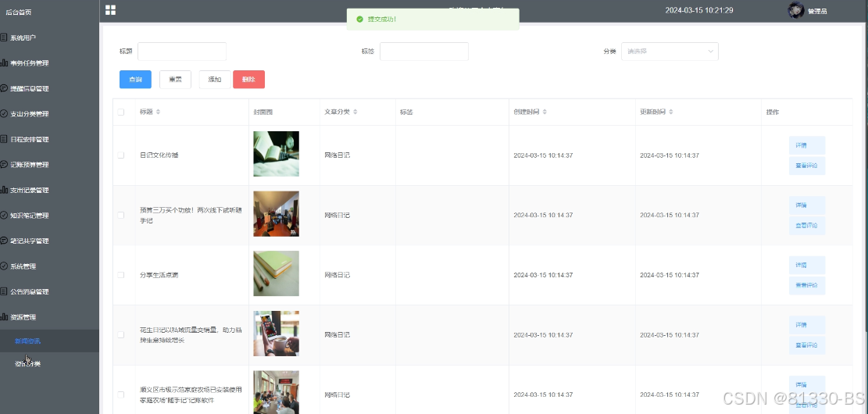Screen dimensions: 868x414
Task: Focus the 标题 search input field
Action: pos(181,52)
